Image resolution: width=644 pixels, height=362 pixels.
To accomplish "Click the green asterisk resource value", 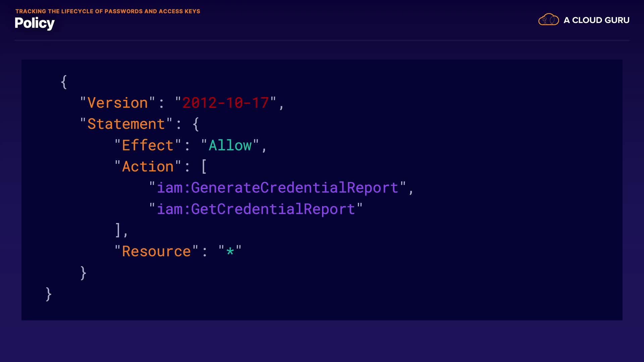I will 230,251.
